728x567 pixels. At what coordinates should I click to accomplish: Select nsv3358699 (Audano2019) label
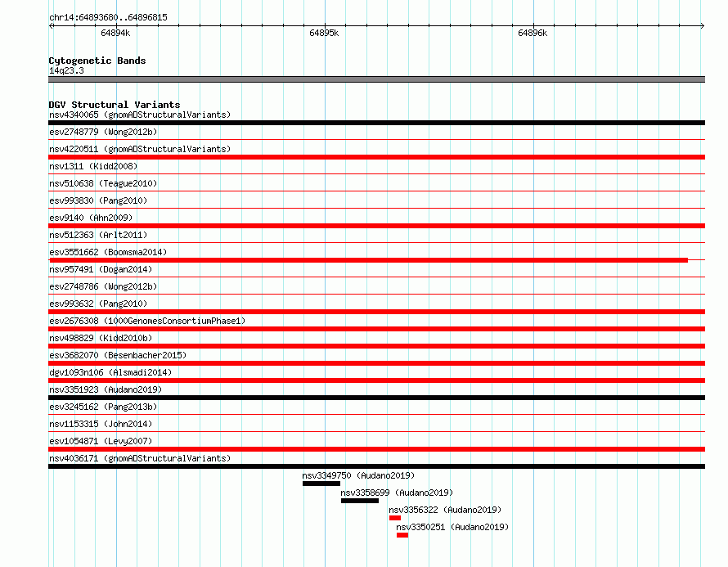pos(397,493)
